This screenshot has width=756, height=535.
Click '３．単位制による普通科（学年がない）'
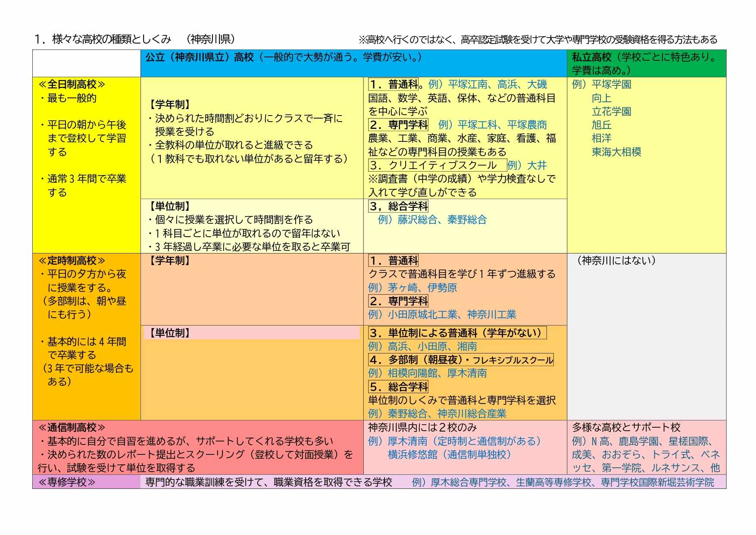(457, 333)
